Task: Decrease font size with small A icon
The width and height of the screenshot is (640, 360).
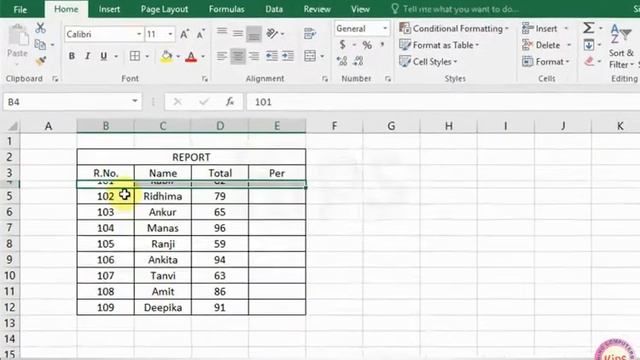Action: [x=200, y=34]
